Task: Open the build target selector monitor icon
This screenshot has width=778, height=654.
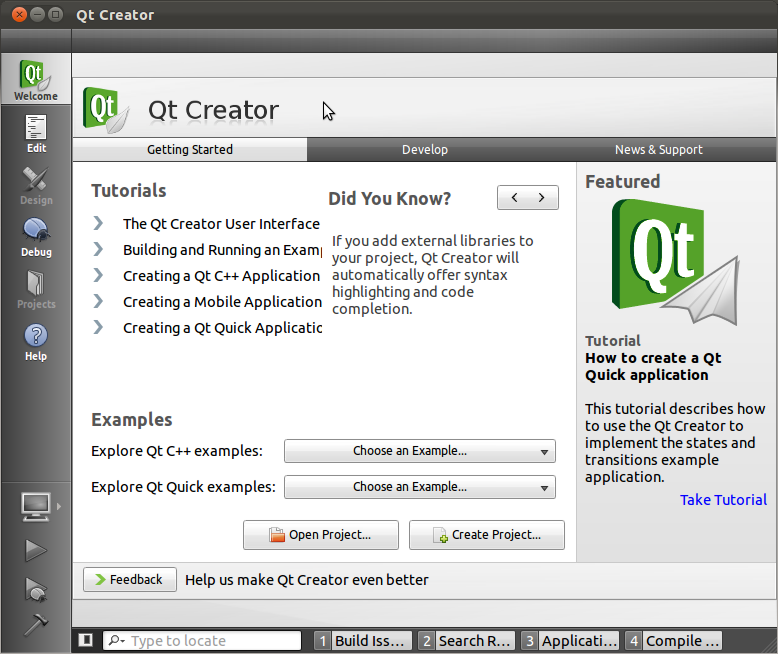Action: coord(35,507)
